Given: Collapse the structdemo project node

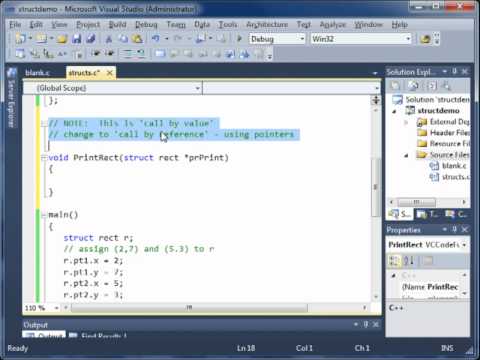Looking at the screenshot, I should tap(395, 111).
